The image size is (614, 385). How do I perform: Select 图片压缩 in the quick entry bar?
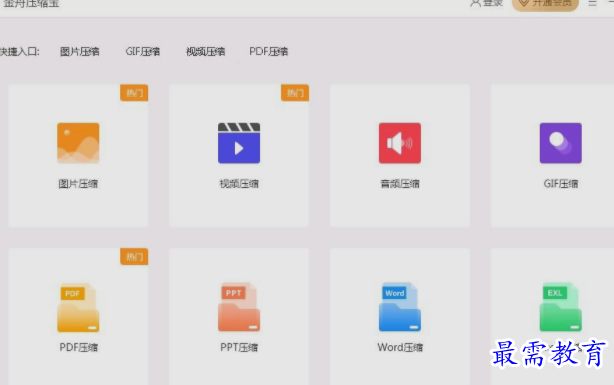click(x=79, y=52)
